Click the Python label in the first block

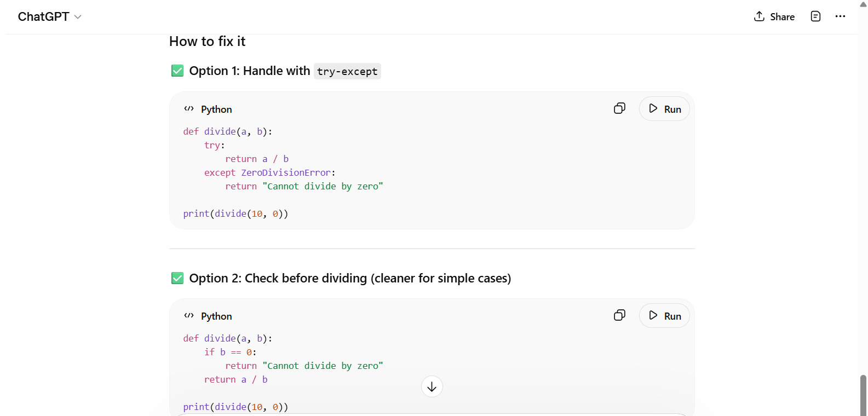point(216,109)
